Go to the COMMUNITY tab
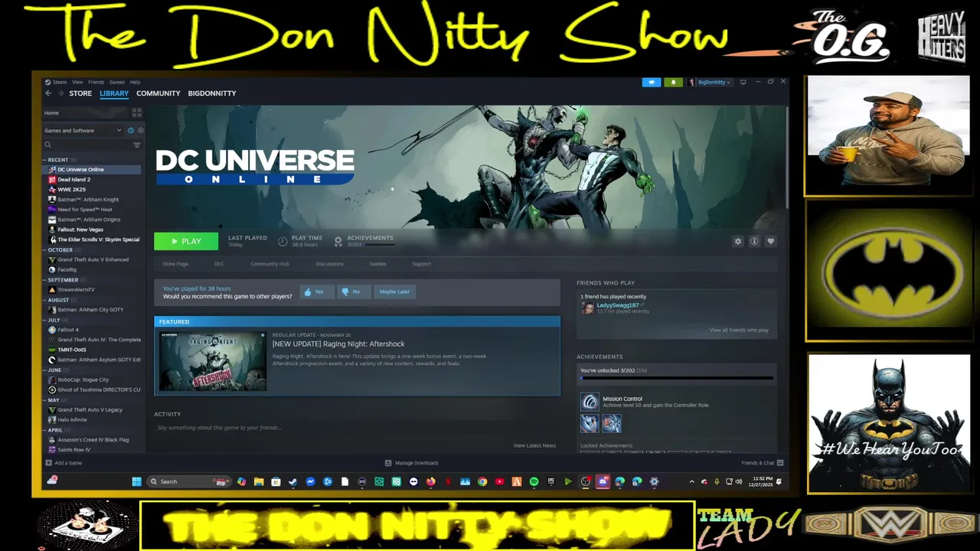 [158, 93]
